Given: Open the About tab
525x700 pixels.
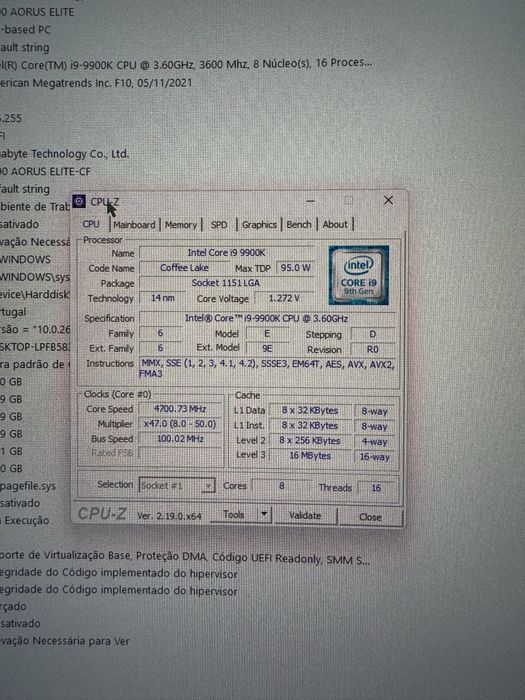Looking at the screenshot, I should coord(335,225).
